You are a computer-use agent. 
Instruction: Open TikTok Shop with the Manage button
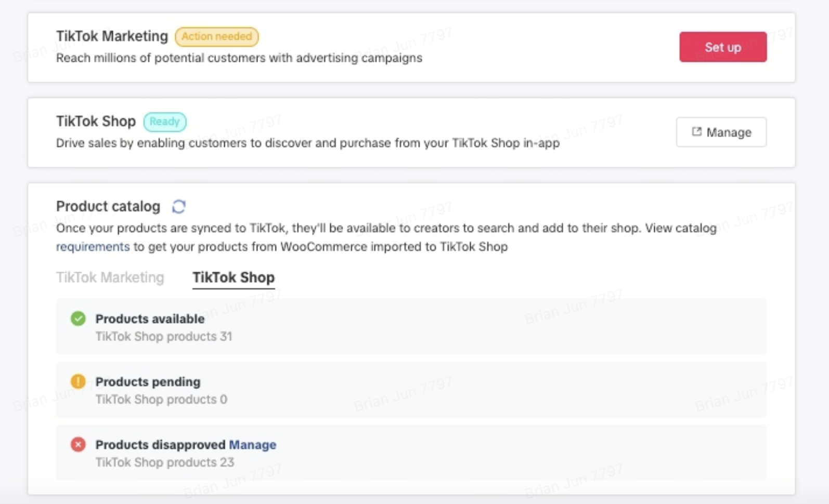(x=721, y=132)
